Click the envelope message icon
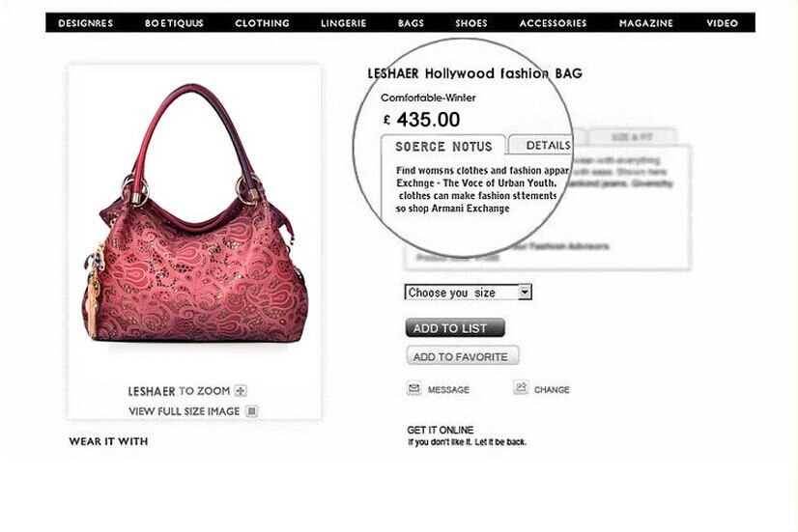The image size is (798, 532). [414, 388]
